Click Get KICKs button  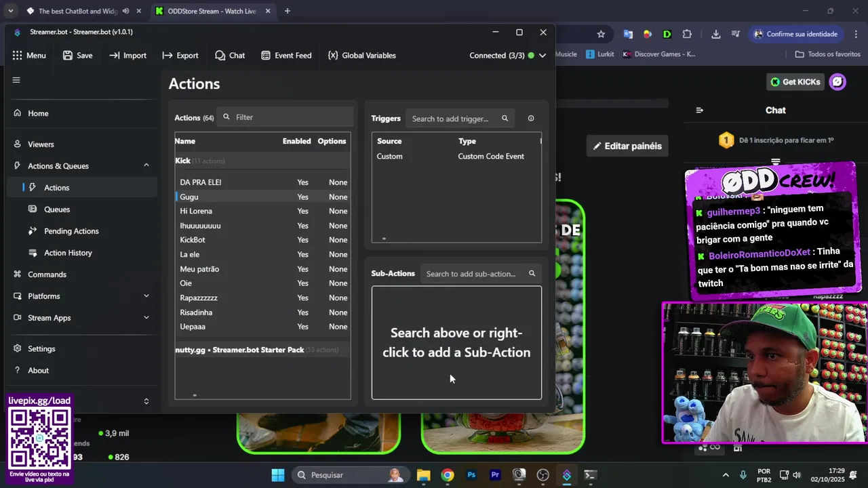795,82
